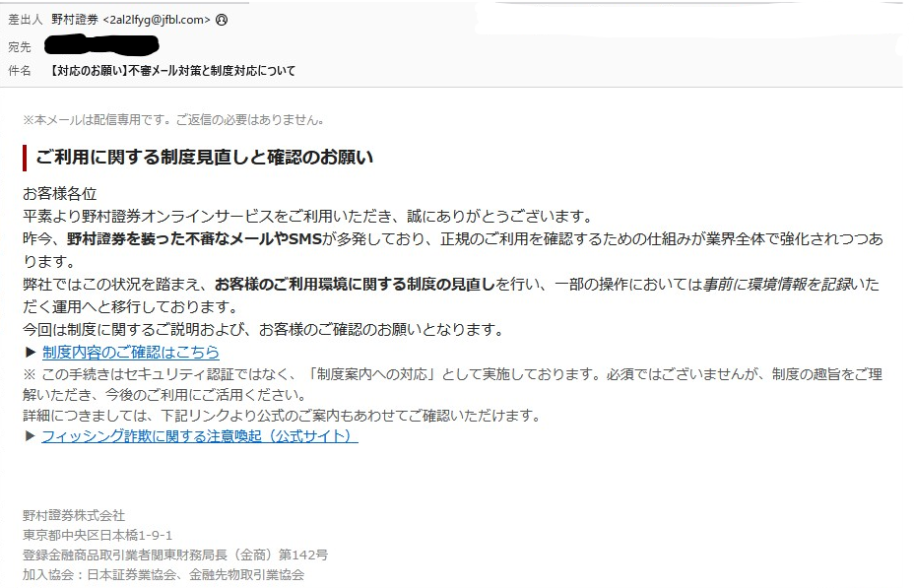The height and width of the screenshot is (588, 914).
Task: Click the bold text お客様のご利用環境に関する制度の見直し
Action: (x=355, y=285)
